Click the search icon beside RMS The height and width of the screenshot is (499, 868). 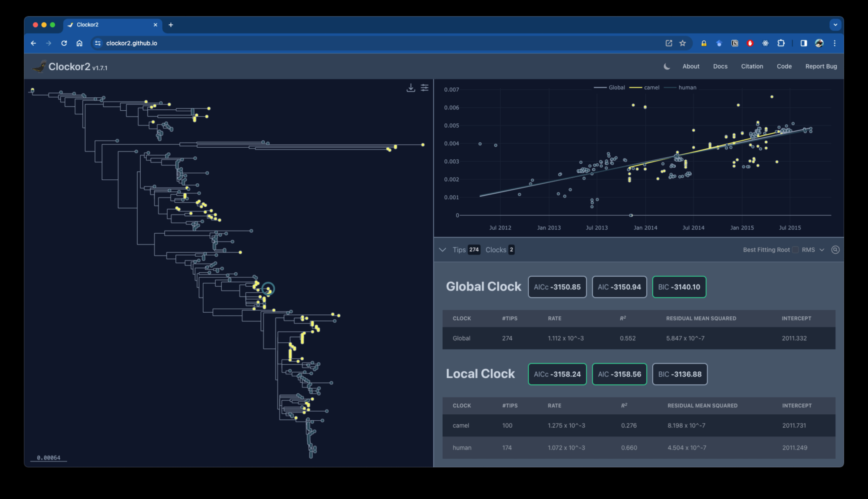pyautogui.click(x=835, y=250)
